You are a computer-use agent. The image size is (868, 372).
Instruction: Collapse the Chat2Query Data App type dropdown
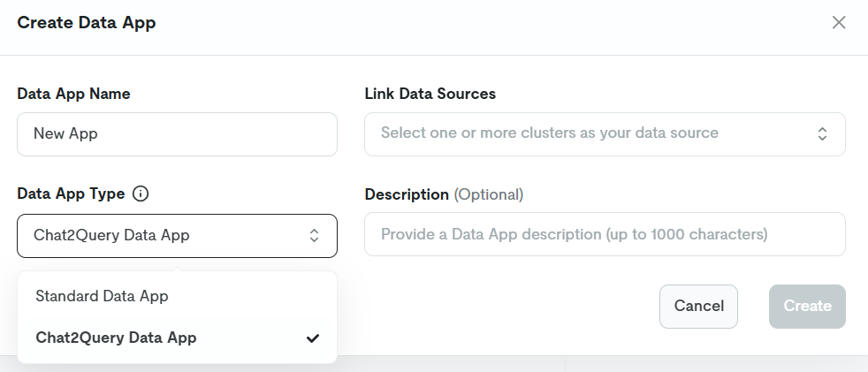(176, 235)
